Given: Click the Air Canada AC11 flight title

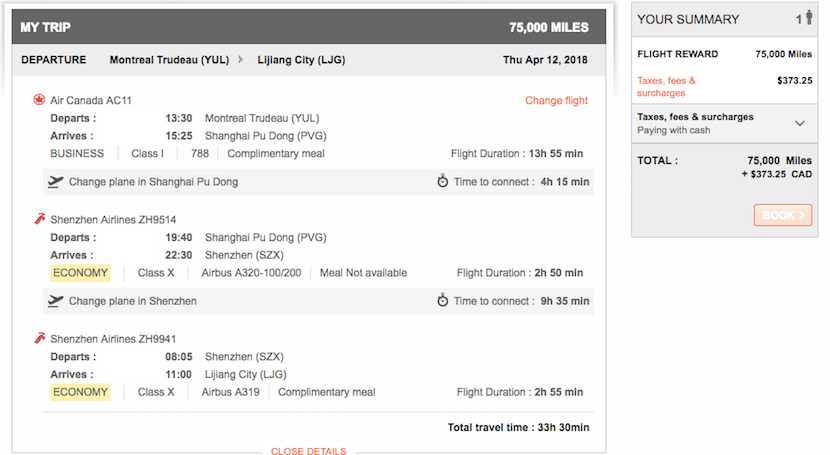Looking at the screenshot, I should [x=91, y=100].
